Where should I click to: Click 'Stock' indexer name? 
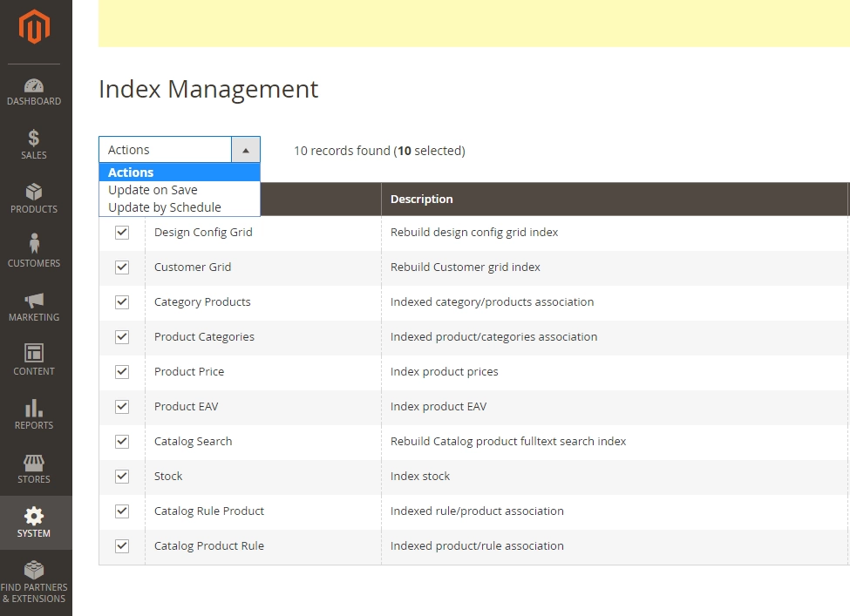pyautogui.click(x=168, y=477)
